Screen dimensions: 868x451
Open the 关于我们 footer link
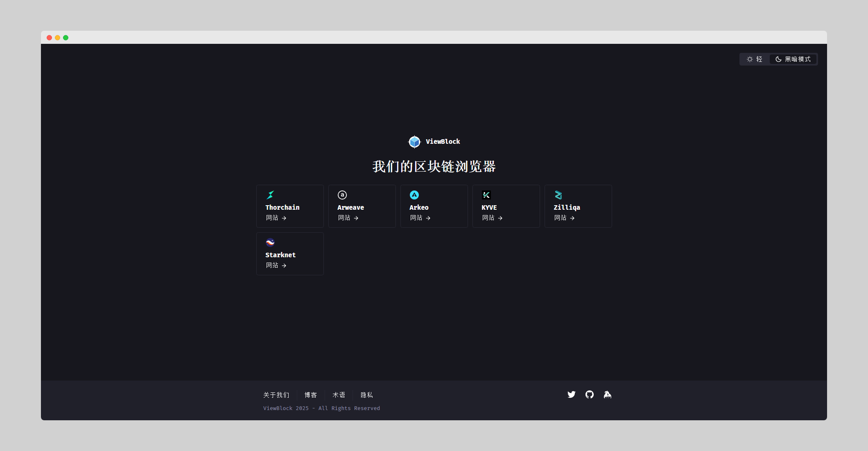tap(276, 395)
